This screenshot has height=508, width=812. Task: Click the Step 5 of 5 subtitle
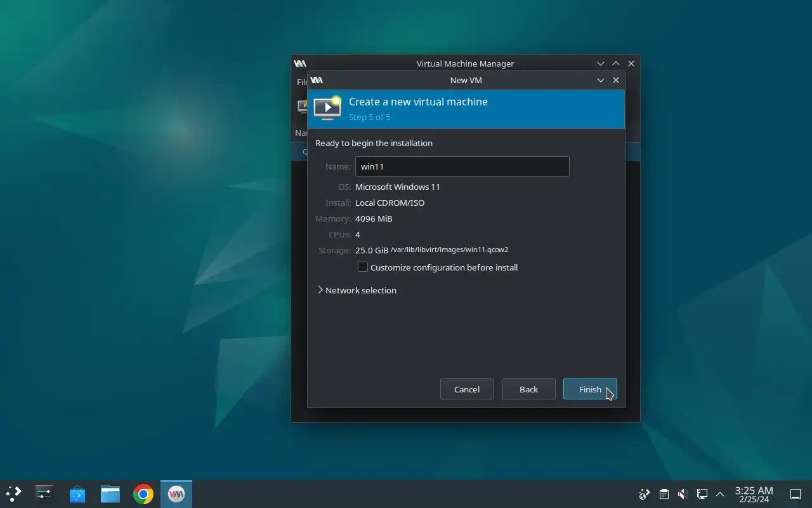pos(370,117)
